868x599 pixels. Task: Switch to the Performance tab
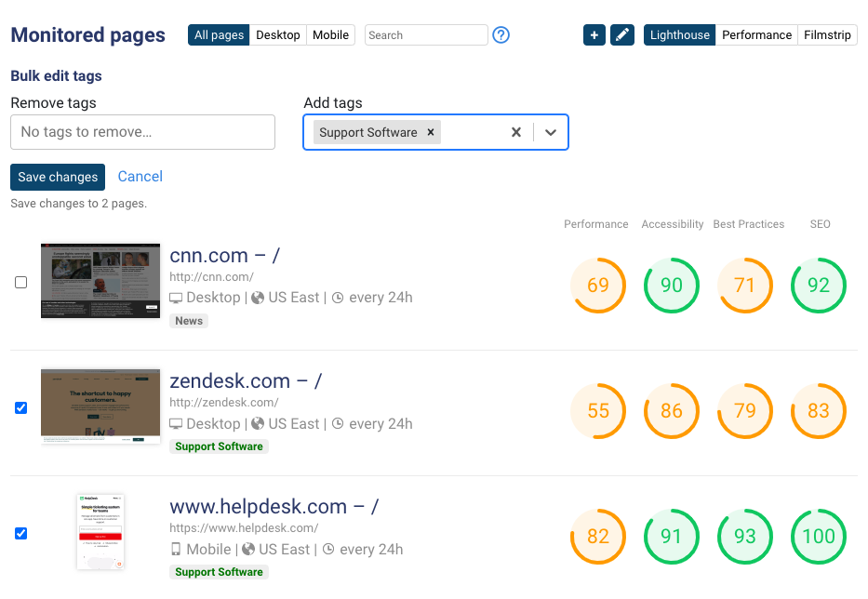756,34
